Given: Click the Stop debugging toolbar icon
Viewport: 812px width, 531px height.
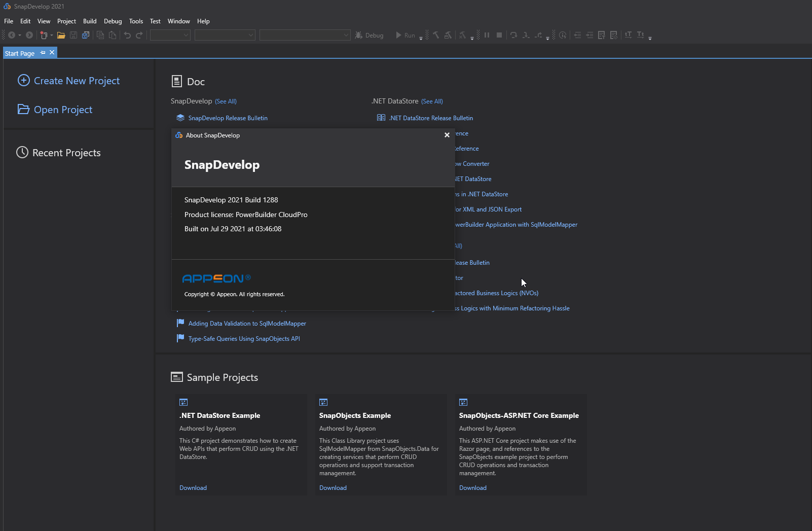Looking at the screenshot, I should click(x=499, y=35).
